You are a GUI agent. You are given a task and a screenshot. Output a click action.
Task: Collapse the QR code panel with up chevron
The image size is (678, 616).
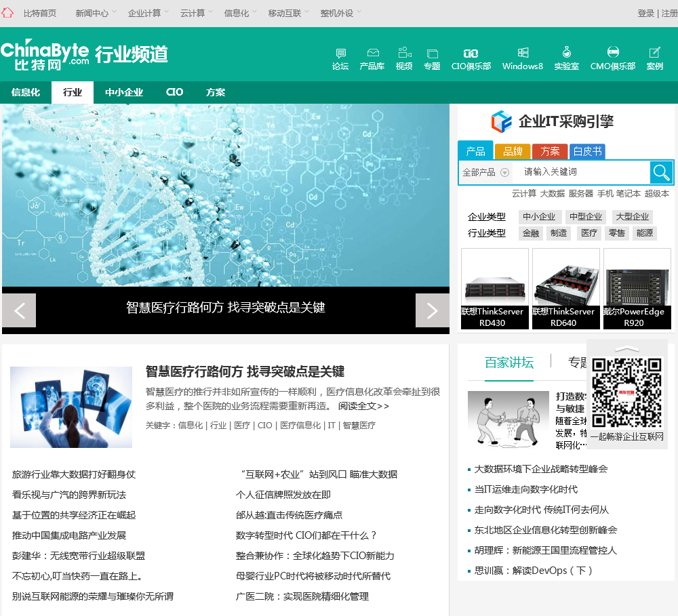(x=627, y=349)
